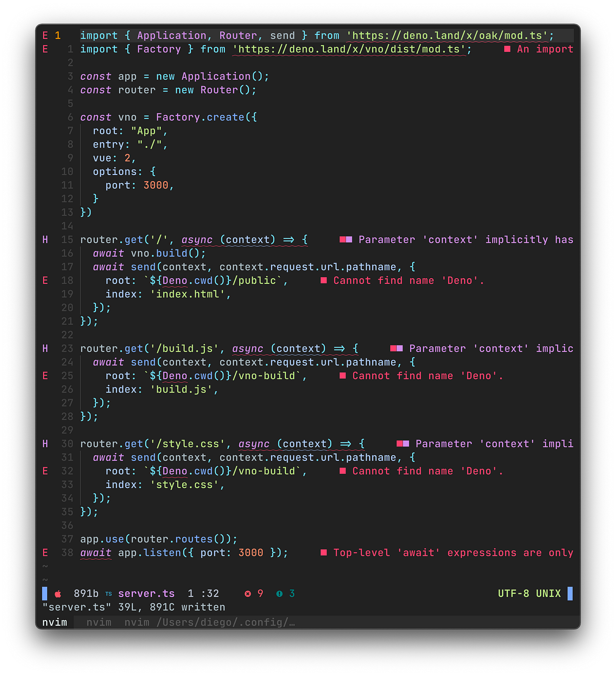Viewport: 616px width, 676px height.
Task: Click the E sign on the first import line
Action: [45, 35]
